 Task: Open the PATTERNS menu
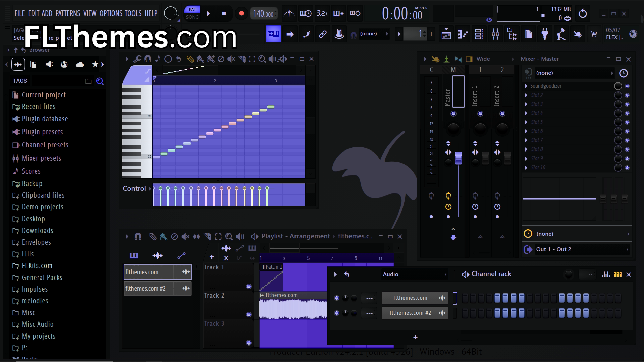click(68, 13)
